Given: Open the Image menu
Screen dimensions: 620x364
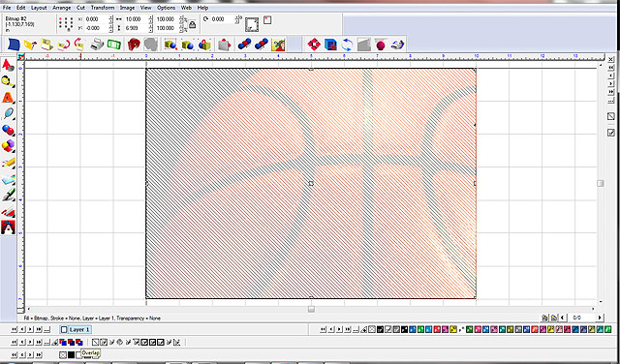Looking at the screenshot, I should coord(127,8).
